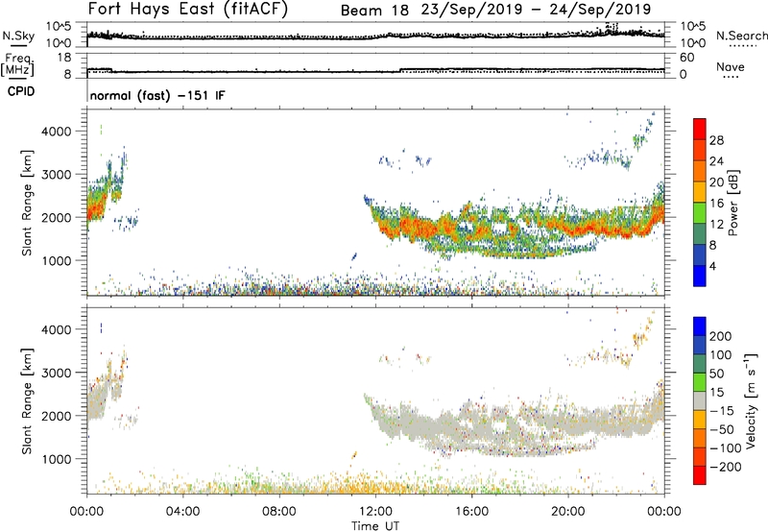
Task: Click the date range '23/Sep/2019 - 24/Sep/2019'
Action: [x=536, y=10]
